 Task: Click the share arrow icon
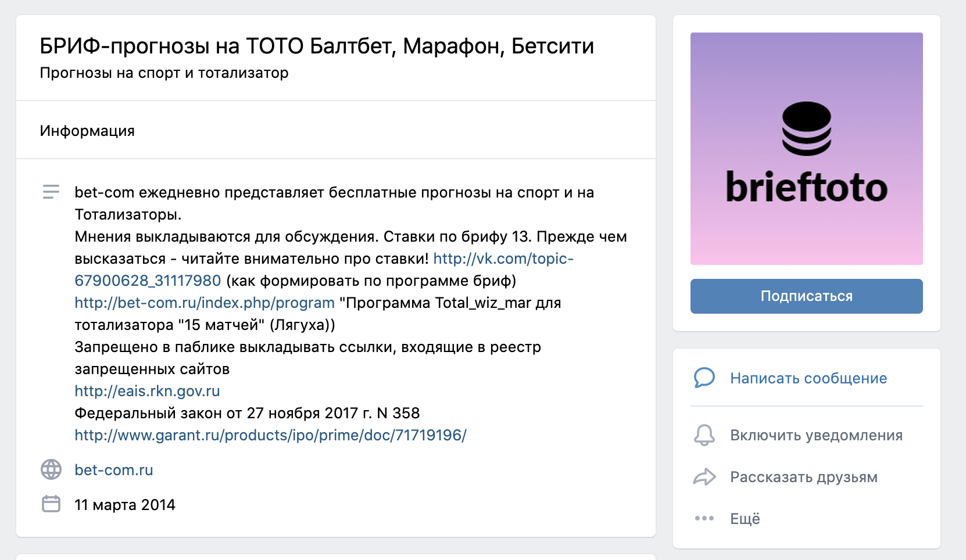click(x=704, y=477)
